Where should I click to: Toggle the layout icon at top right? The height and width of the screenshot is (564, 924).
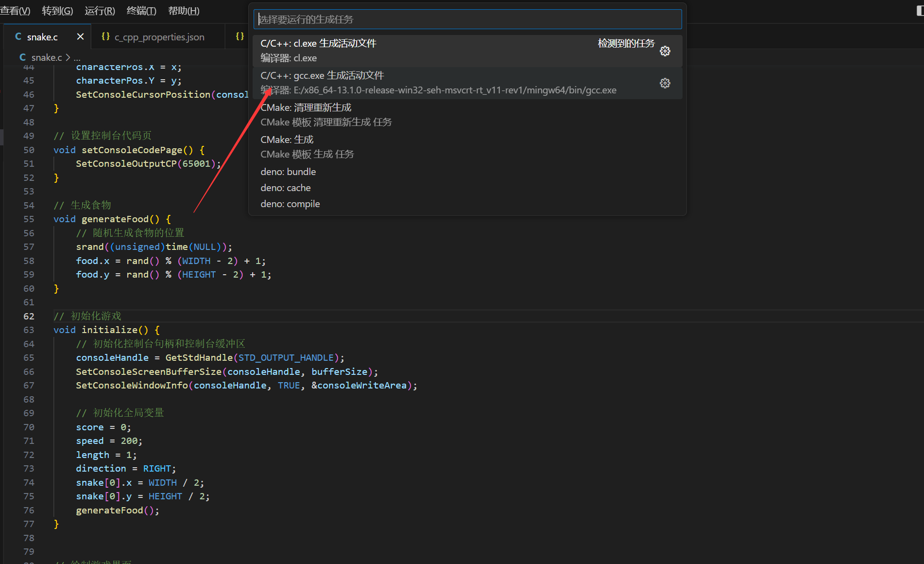pos(919,11)
